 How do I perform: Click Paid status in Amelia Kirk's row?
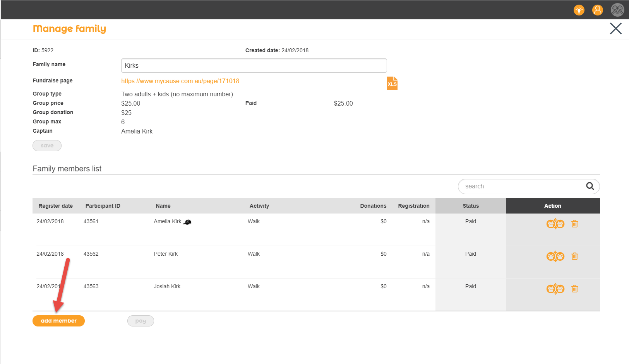[470, 221]
